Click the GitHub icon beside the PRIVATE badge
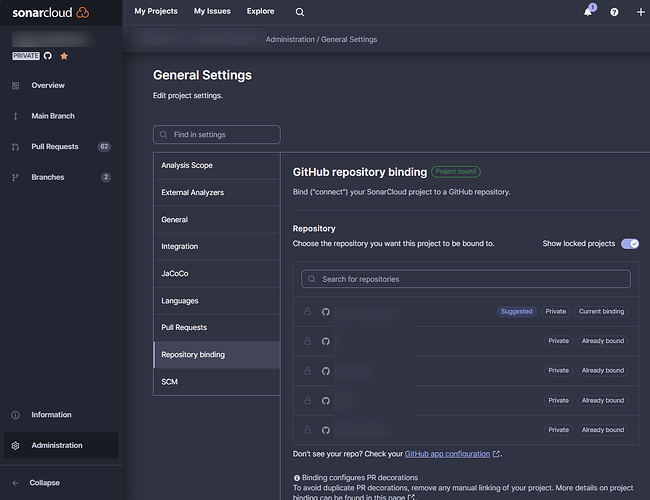Viewport: 650px width, 500px height. [x=48, y=56]
